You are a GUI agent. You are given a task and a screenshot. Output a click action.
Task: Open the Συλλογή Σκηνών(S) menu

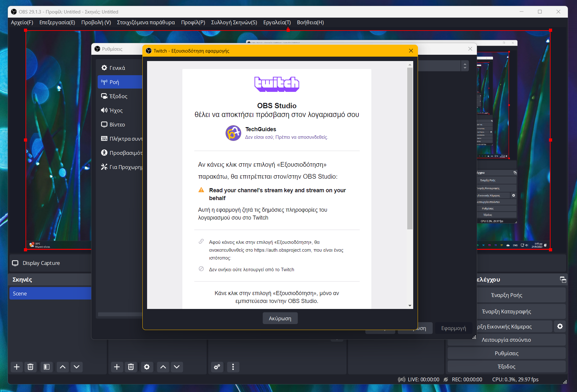click(x=234, y=22)
